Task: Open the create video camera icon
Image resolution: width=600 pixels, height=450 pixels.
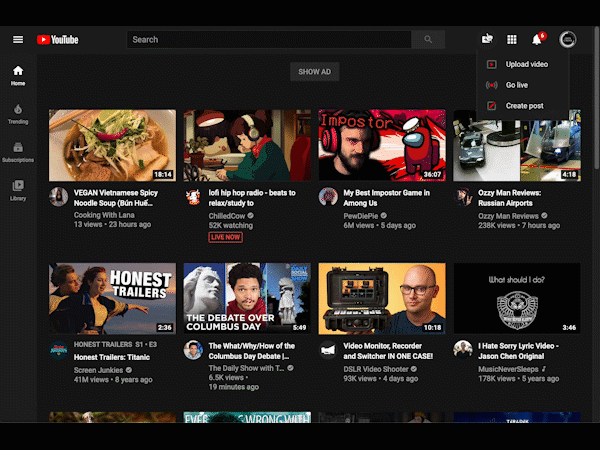Action: pos(487,40)
